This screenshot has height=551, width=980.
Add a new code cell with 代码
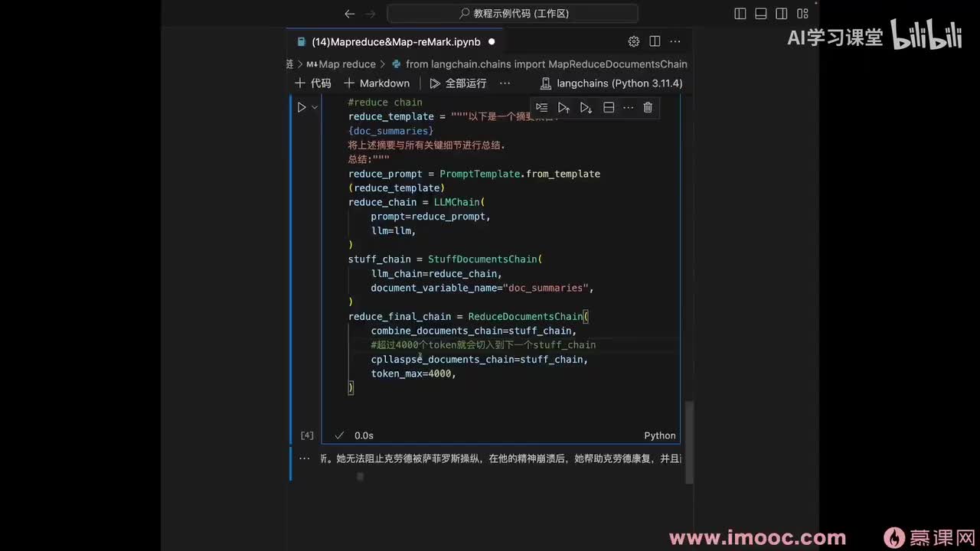pos(313,83)
